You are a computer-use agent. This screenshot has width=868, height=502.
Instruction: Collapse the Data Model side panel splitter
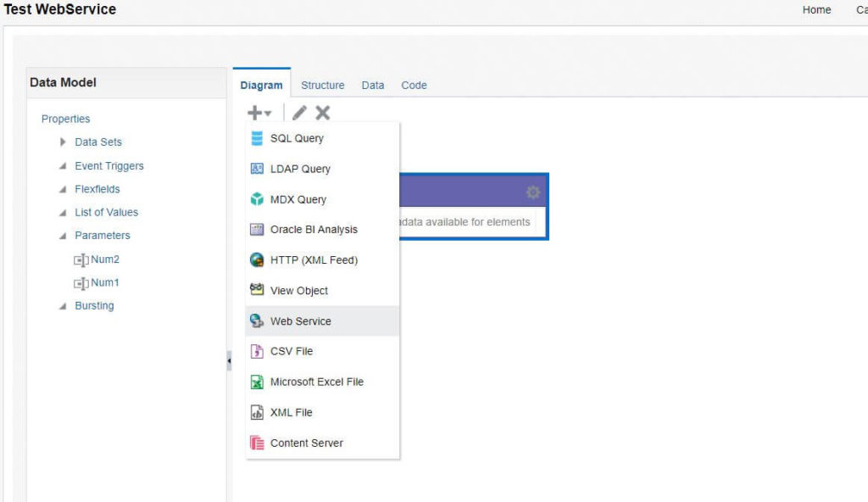click(x=229, y=360)
